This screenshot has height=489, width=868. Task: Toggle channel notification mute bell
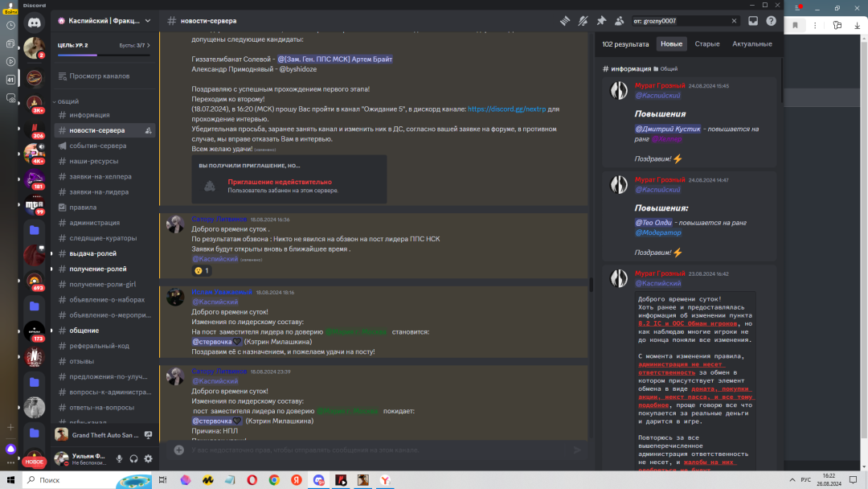point(583,21)
